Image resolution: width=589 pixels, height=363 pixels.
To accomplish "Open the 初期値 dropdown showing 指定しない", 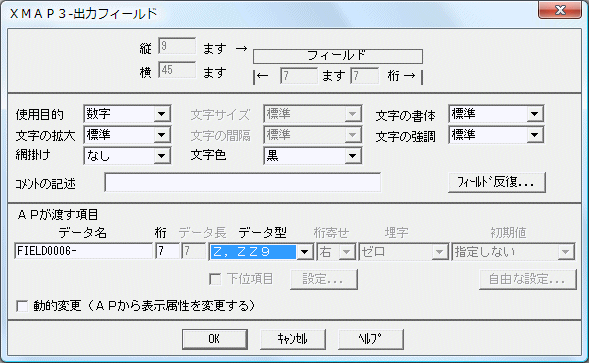I will coord(513,251).
